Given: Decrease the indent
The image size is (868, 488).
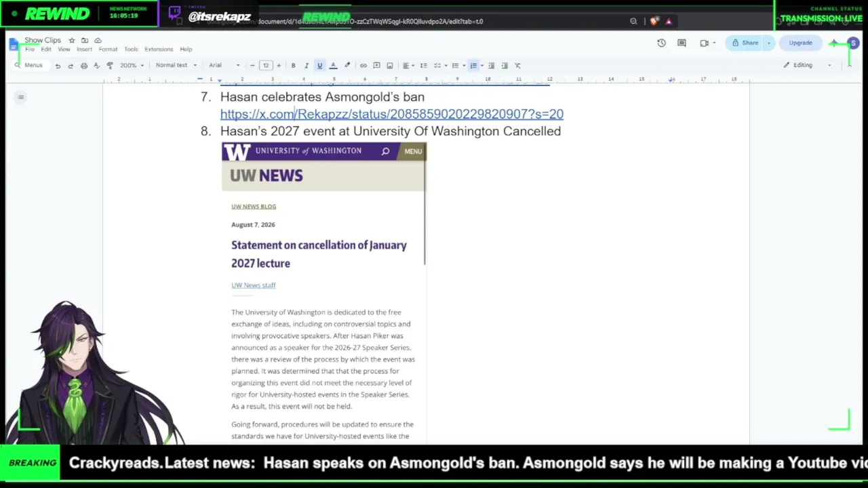Looking at the screenshot, I should coord(492,66).
